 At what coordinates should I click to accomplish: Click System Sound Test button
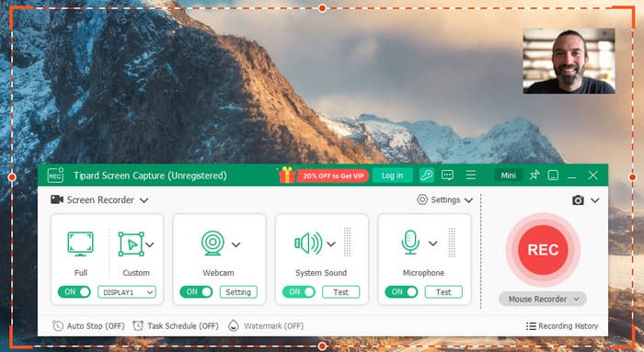pyautogui.click(x=341, y=292)
